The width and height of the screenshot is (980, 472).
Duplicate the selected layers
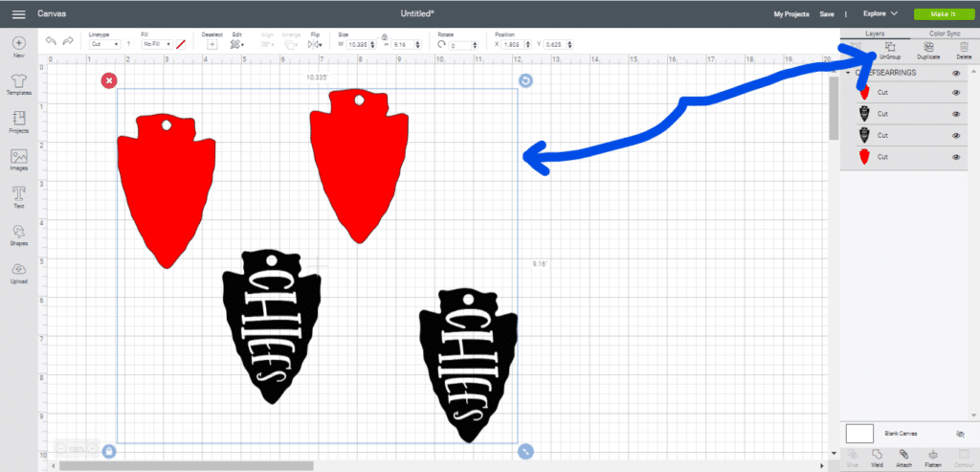click(926, 51)
